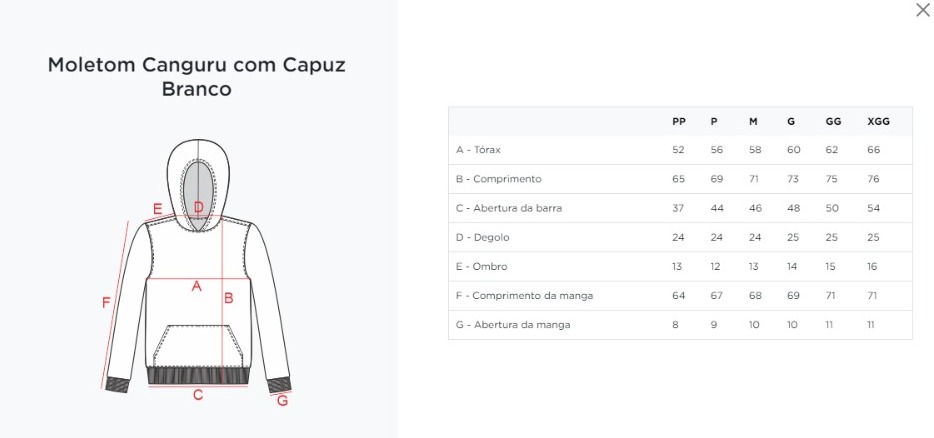934x438 pixels.
Task: Click the "D - Degolo" row label
Action: click(482, 238)
